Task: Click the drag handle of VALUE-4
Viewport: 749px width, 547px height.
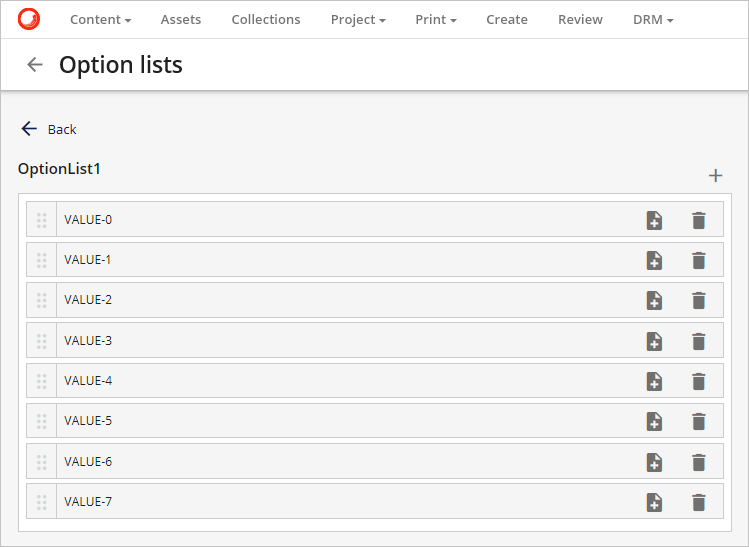Action: pos(42,381)
